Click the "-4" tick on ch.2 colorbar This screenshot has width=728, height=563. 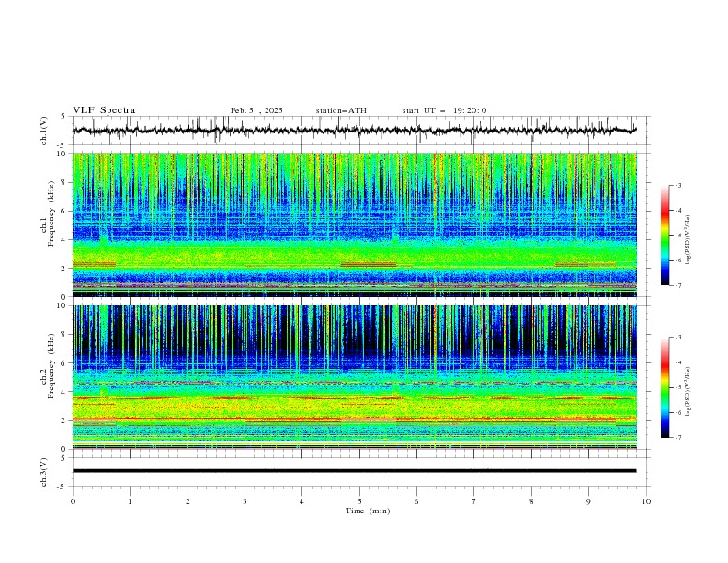coord(677,362)
